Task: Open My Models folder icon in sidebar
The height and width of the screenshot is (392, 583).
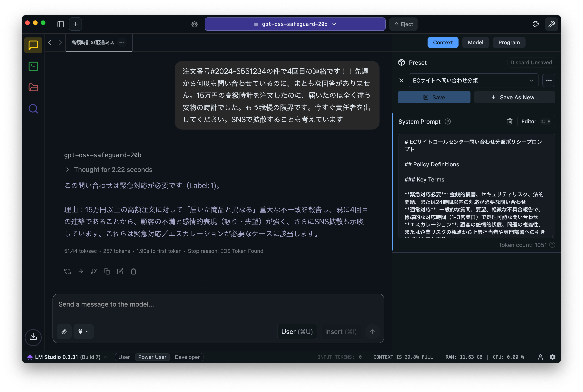Action: coord(33,87)
